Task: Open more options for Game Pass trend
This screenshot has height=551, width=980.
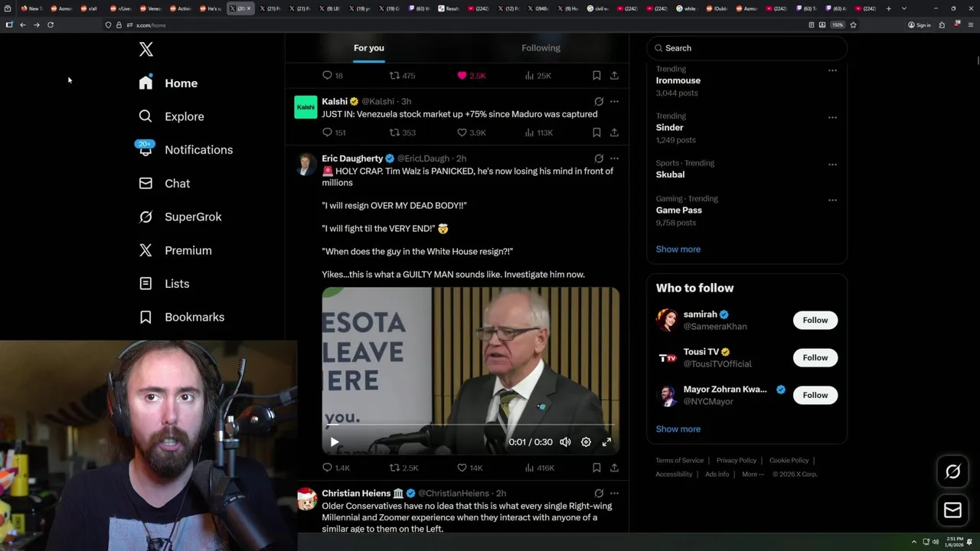Action: (832, 200)
